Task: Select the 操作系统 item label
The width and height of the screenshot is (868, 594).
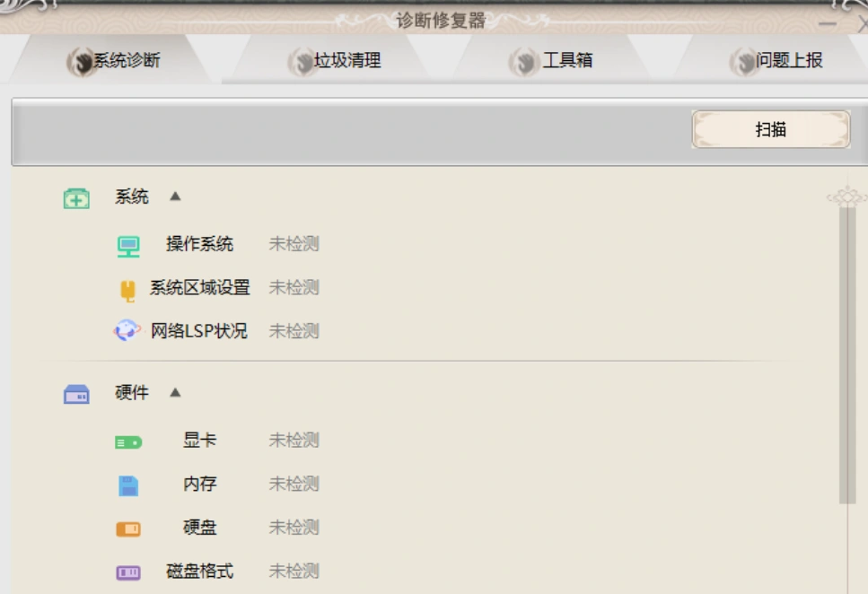Action: 199,244
